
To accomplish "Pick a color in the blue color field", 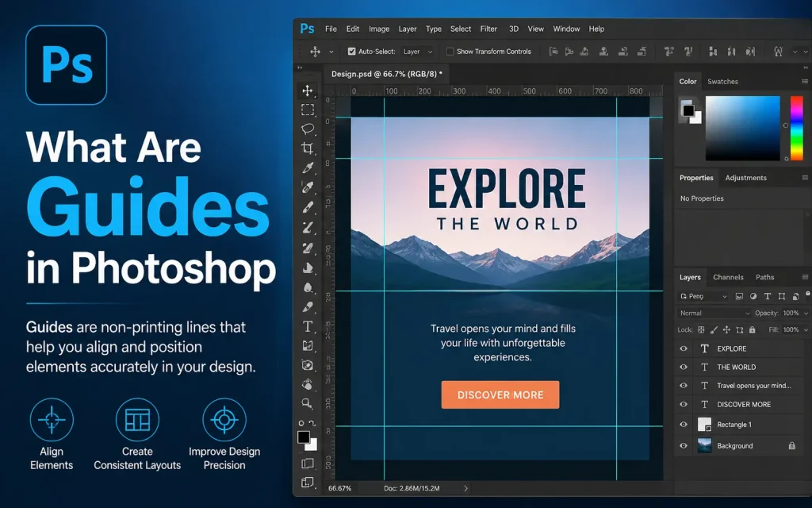I will (x=742, y=128).
